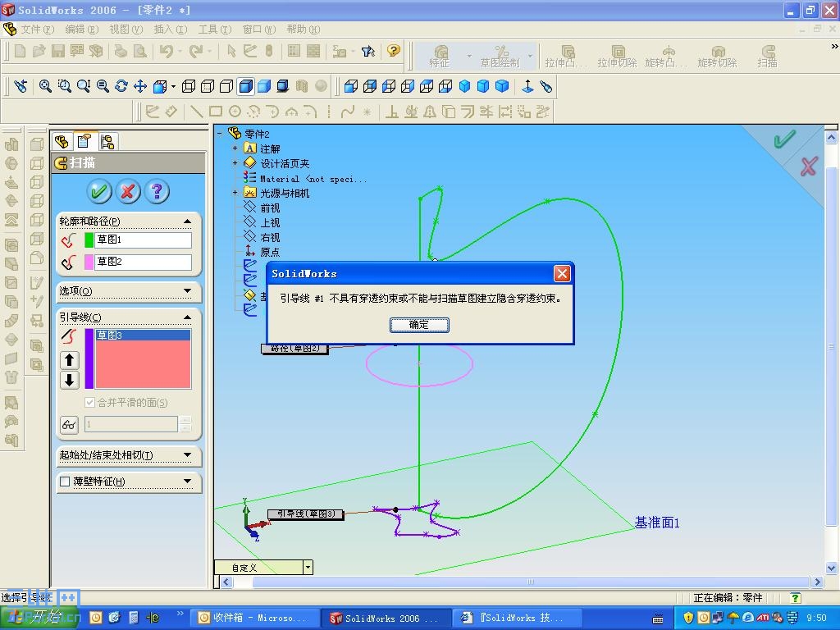Screen dimensions: 840x630
Task: Cancel the sweep with red X button
Action: [x=127, y=191]
